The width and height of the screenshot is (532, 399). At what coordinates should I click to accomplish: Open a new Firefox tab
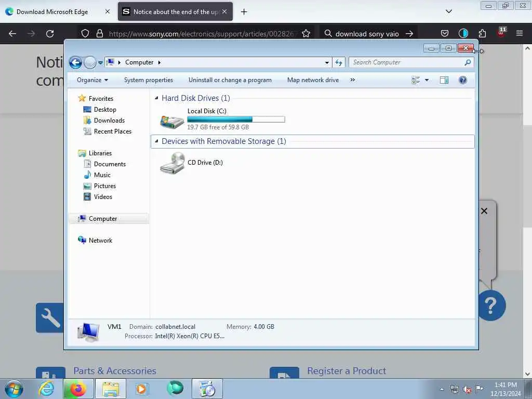click(244, 12)
